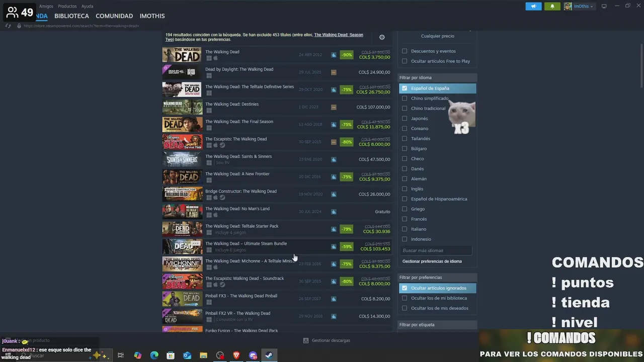Screen dimensions: 644x362
Task: Open Steam from the Windows taskbar
Action: coord(269,355)
